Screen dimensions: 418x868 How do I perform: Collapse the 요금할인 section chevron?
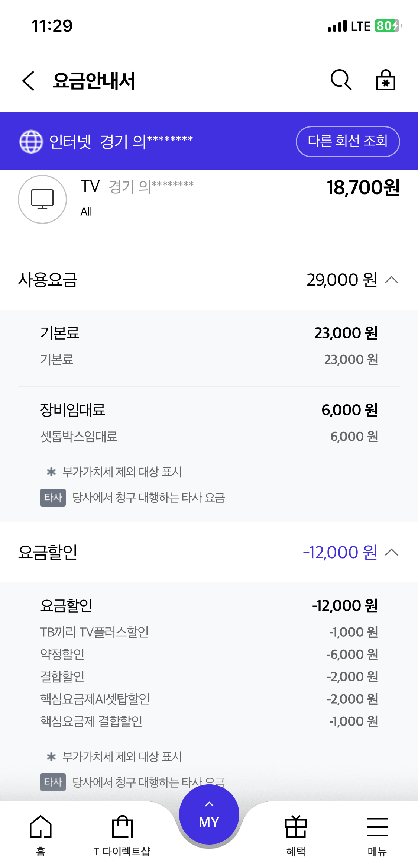[392, 552]
